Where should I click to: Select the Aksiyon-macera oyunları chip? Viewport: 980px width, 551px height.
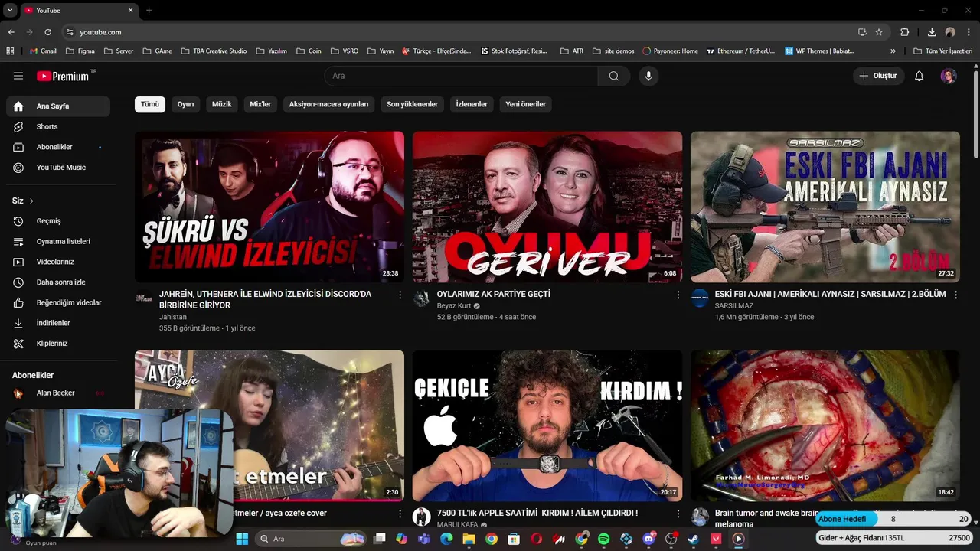(x=328, y=104)
